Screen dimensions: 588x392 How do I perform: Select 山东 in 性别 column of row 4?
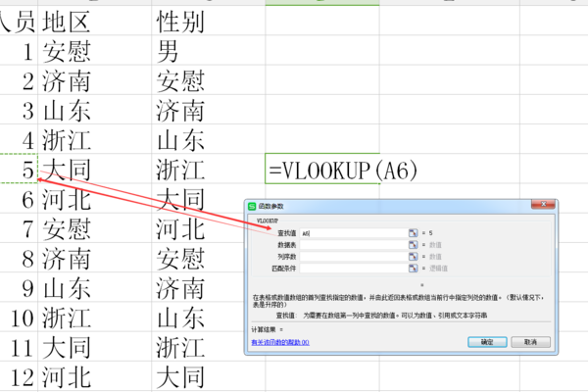[x=208, y=139]
